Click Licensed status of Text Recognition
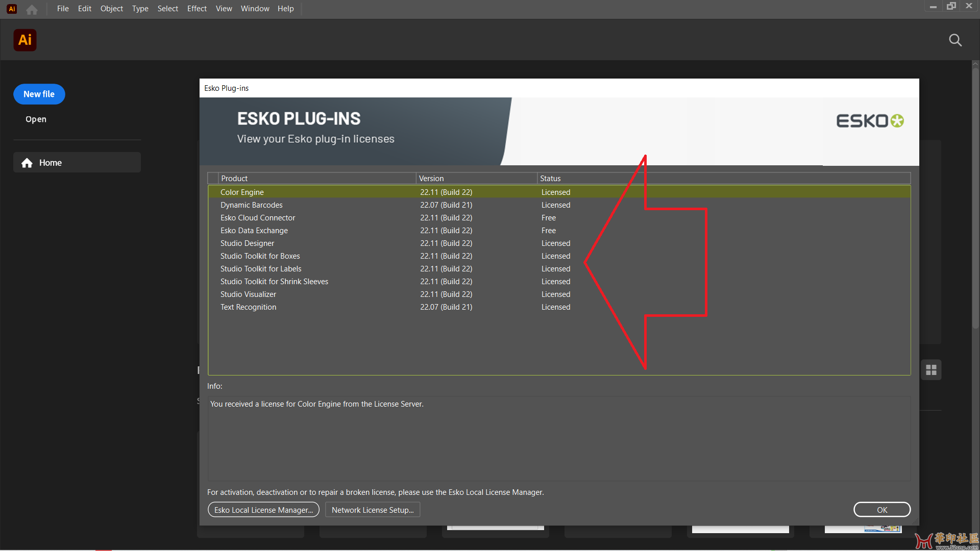 [x=556, y=307]
